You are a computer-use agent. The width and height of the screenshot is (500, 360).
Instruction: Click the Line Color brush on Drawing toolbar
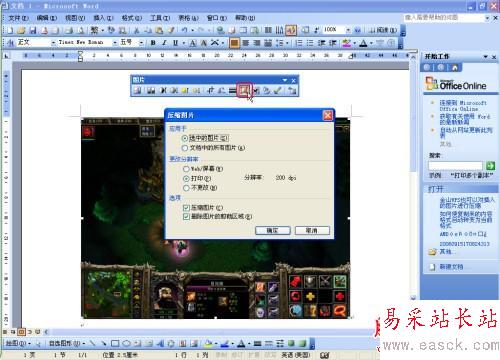225,343
